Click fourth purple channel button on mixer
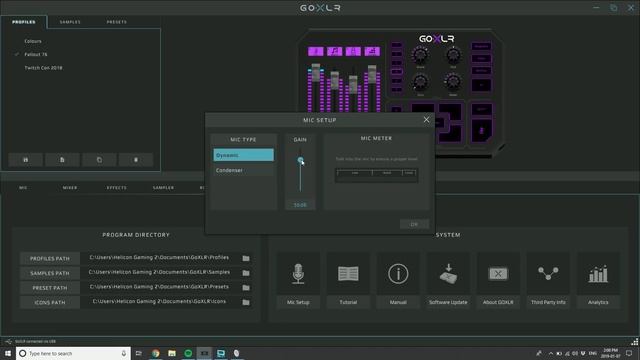Image resolution: width=640 pixels, height=360 pixels. click(x=372, y=51)
